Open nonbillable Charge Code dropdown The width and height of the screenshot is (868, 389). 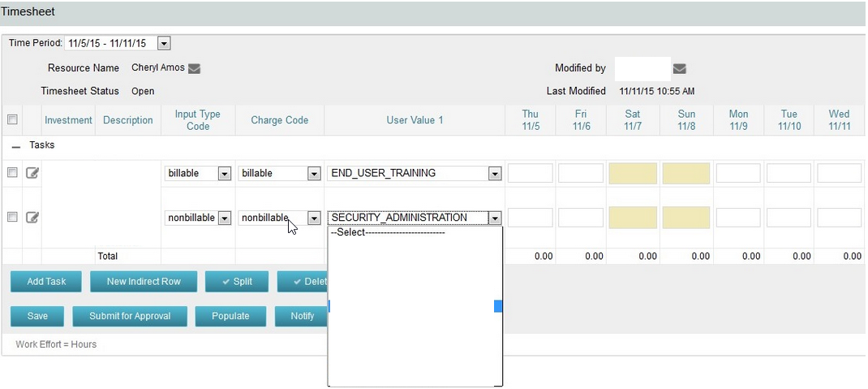(313, 218)
